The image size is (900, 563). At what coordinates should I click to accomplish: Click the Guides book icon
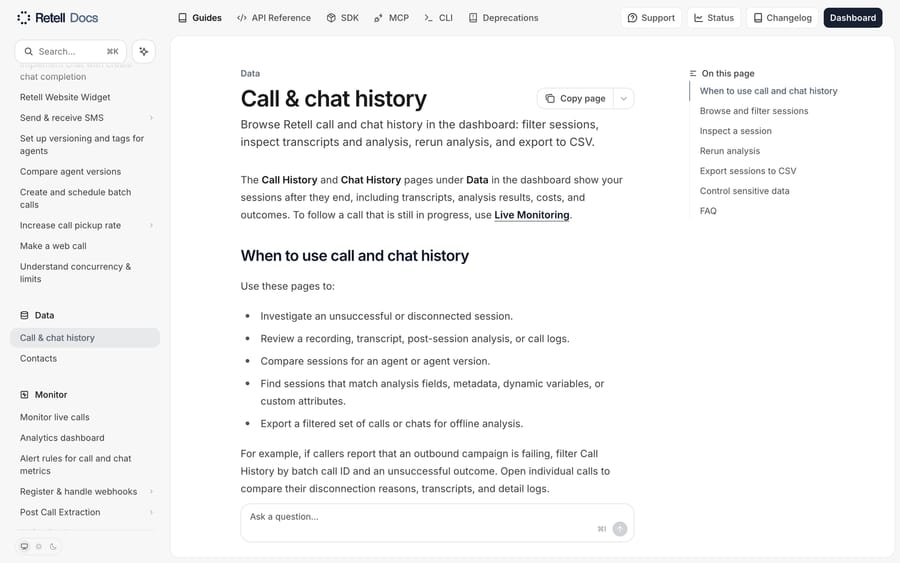coord(183,18)
